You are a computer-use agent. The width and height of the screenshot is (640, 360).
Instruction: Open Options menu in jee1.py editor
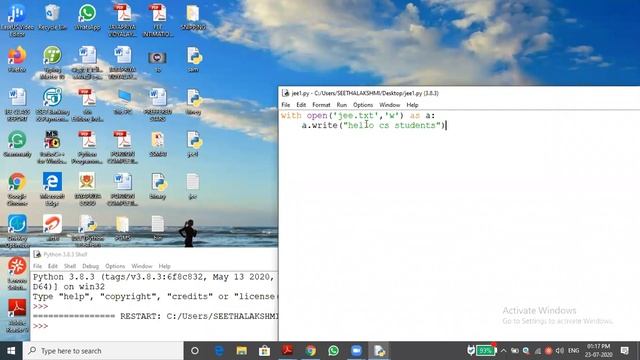click(363, 105)
